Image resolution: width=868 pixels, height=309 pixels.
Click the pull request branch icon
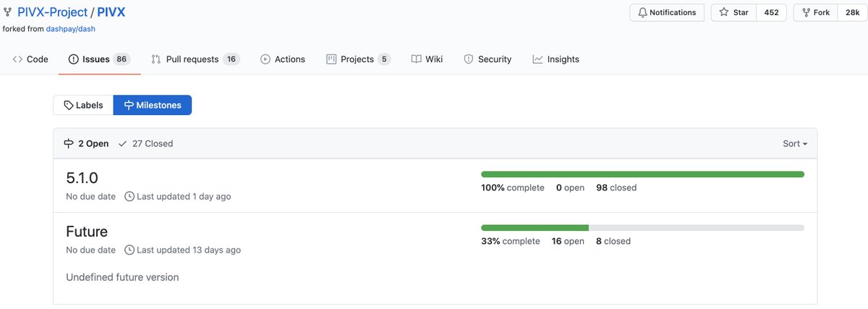[156, 59]
